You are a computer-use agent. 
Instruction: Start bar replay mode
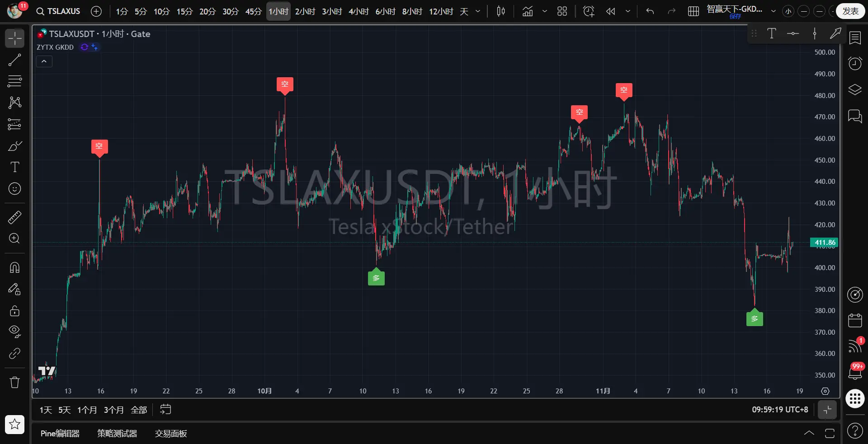611,11
